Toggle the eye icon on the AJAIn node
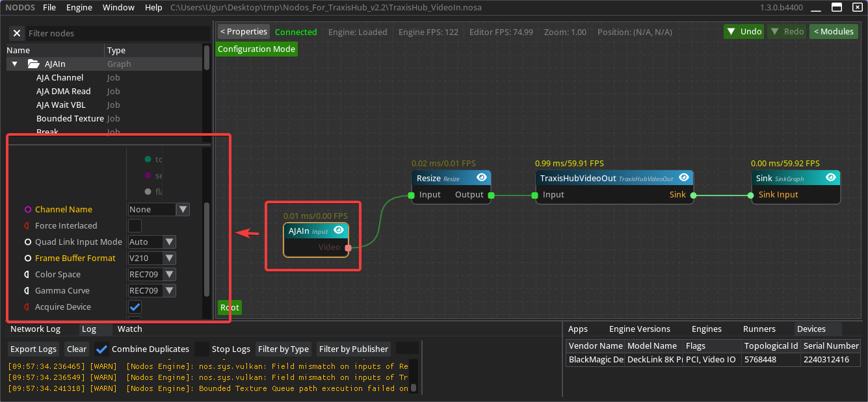Viewport: 868px width, 402px height. point(339,230)
